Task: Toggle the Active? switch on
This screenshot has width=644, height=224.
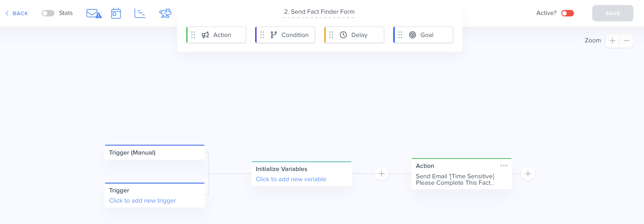Action: pos(567,13)
